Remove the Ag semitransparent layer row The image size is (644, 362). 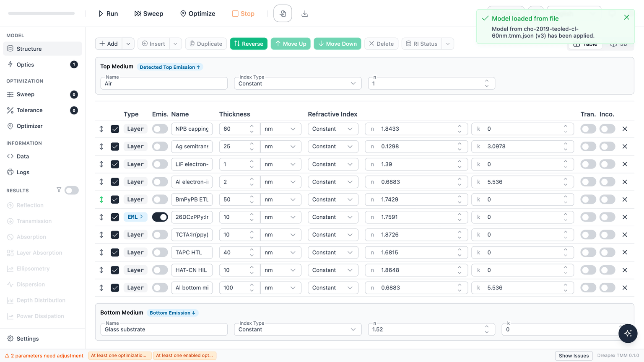point(625,147)
